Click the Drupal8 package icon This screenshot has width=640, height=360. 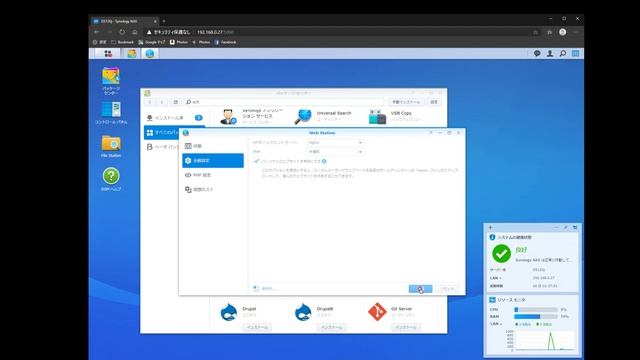pyautogui.click(x=303, y=312)
